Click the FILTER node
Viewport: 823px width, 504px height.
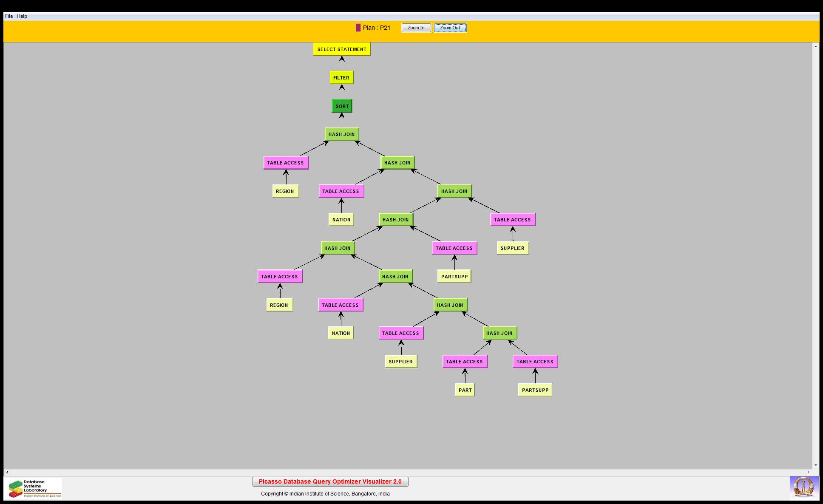(341, 78)
